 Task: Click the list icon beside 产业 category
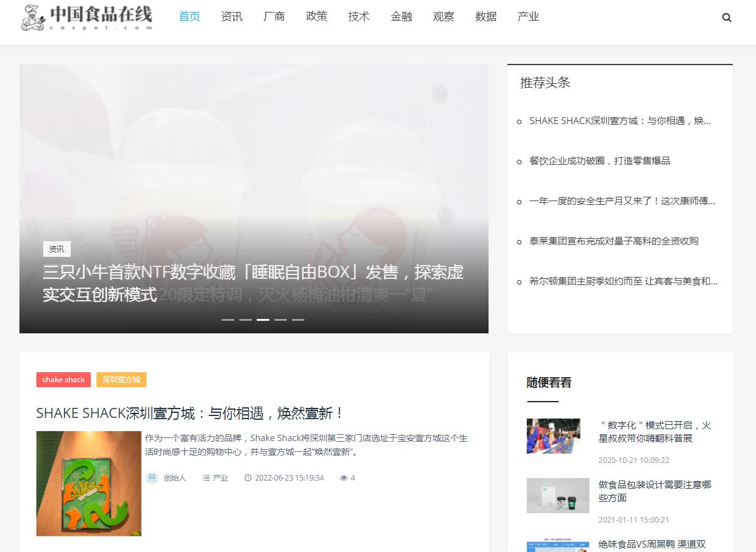206,478
